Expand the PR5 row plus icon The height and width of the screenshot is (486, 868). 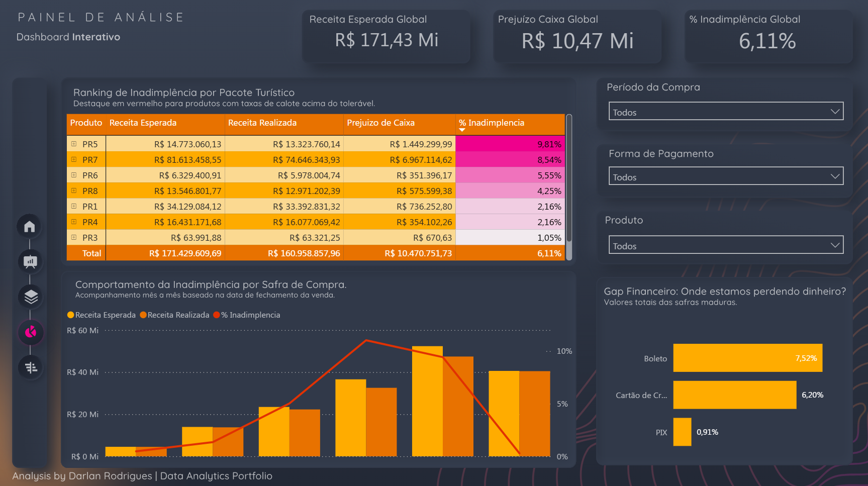tap(74, 144)
